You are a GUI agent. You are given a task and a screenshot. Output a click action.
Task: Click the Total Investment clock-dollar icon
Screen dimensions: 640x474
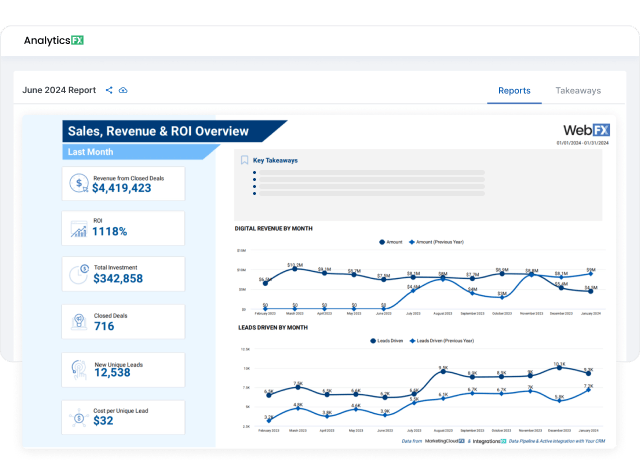click(x=78, y=274)
